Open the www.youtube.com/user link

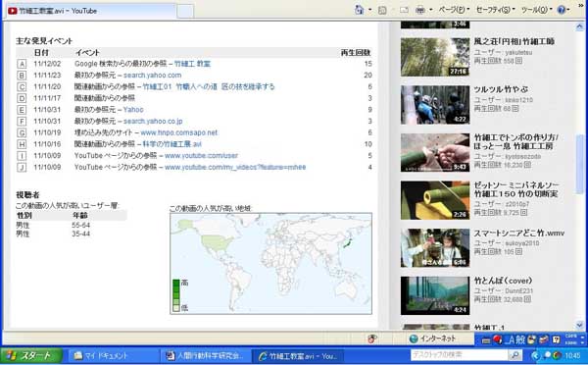click(201, 155)
